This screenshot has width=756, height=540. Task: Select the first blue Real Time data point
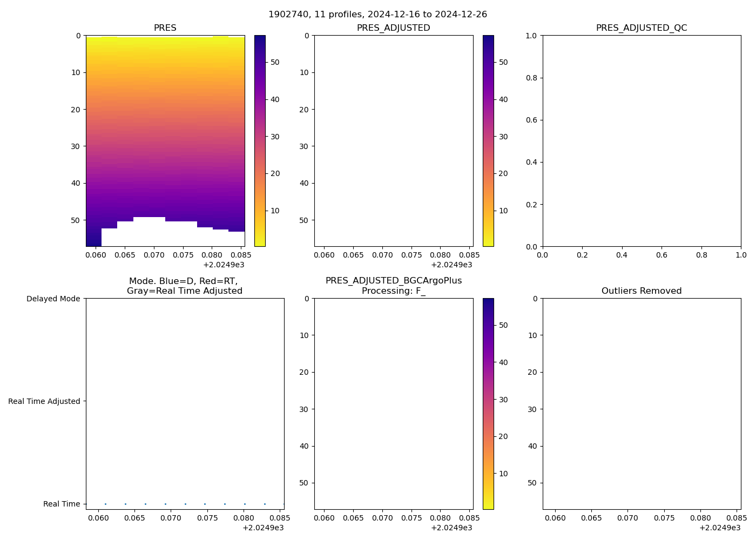pyautogui.click(x=105, y=504)
